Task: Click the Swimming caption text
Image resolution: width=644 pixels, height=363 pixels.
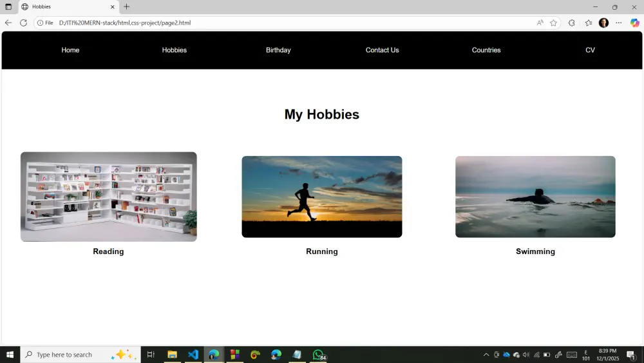Action: pyautogui.click(x=535, y=251)
